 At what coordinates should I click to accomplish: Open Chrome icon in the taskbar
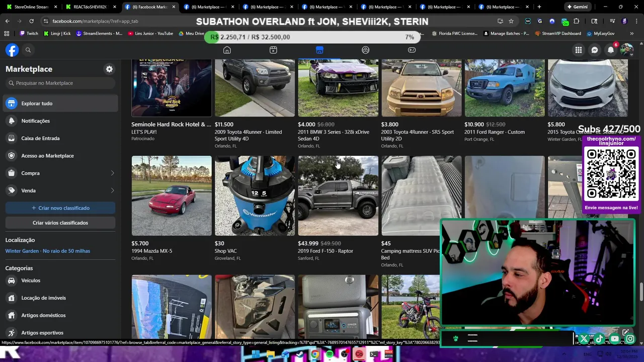315,354
